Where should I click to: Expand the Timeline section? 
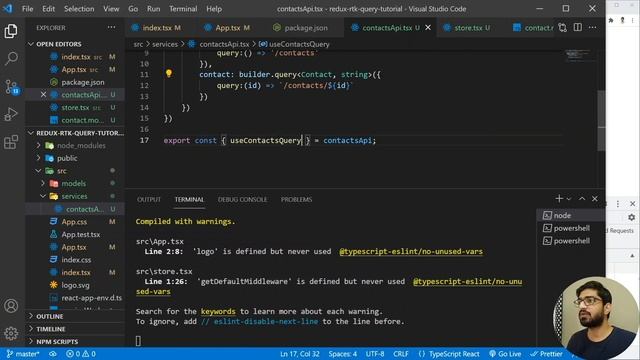click(75, 329)
